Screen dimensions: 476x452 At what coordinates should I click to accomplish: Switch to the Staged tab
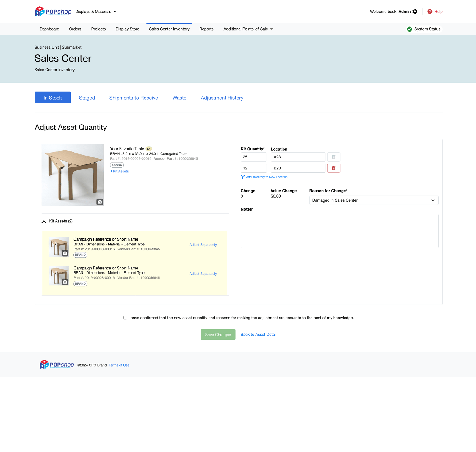87,98
